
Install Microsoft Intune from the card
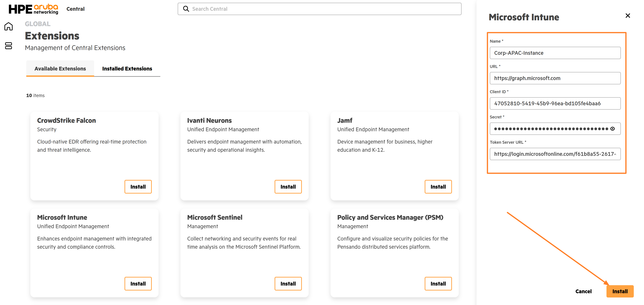point(138,283)
